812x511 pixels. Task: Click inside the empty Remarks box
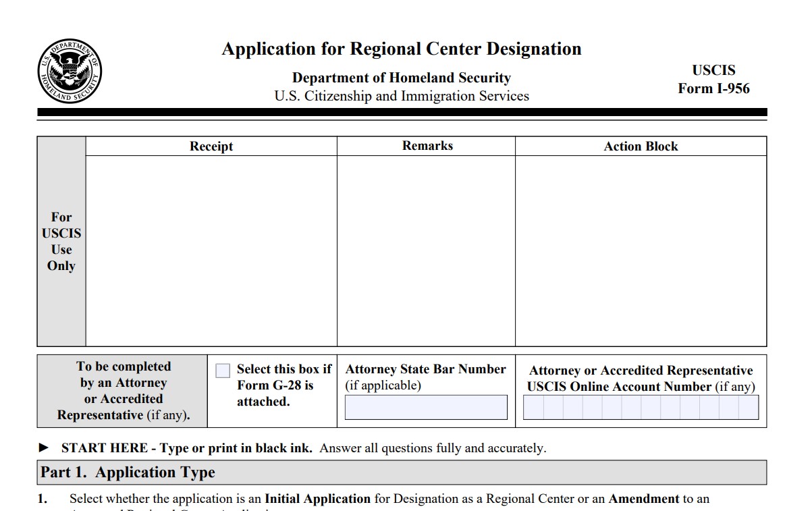(x=426, y=250)
